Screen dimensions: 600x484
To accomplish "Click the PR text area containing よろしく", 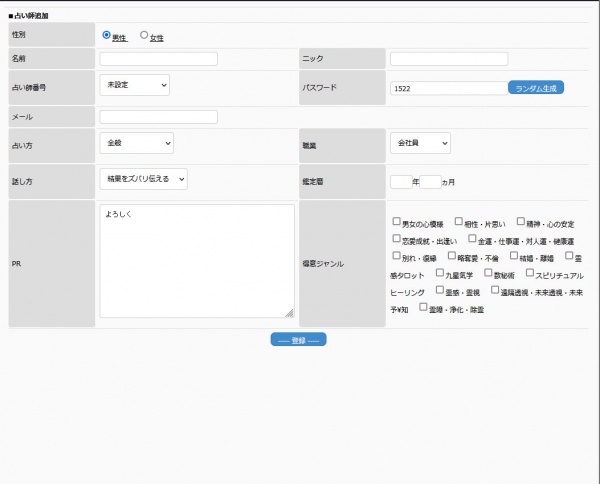I will click(x=197, y=261).
